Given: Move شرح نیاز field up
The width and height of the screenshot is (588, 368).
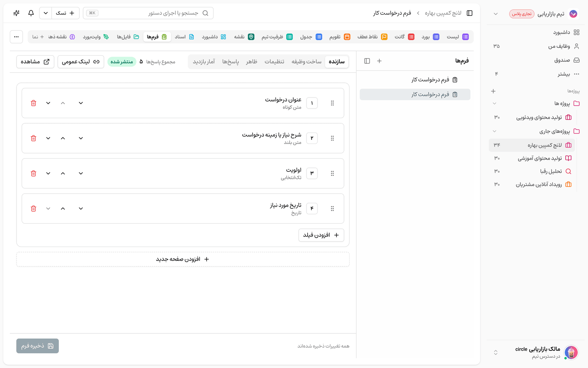Looking at the screenshot, I should point(63,138).
